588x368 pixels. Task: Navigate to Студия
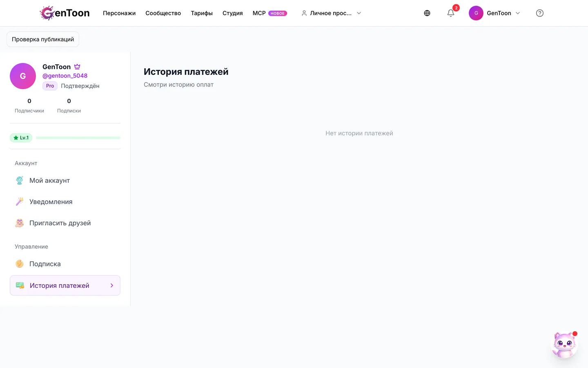[233, 13]
